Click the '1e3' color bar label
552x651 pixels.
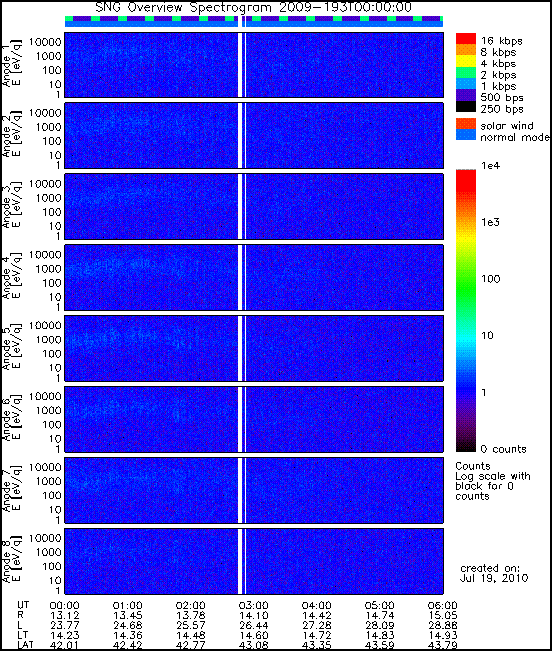(491, 223)
